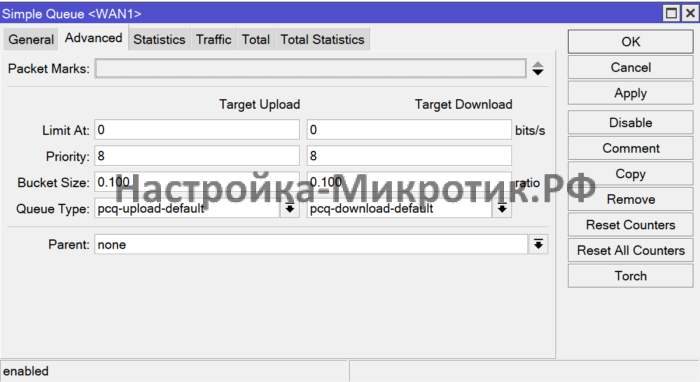Copy the simple queue

[x=630, y=174]
